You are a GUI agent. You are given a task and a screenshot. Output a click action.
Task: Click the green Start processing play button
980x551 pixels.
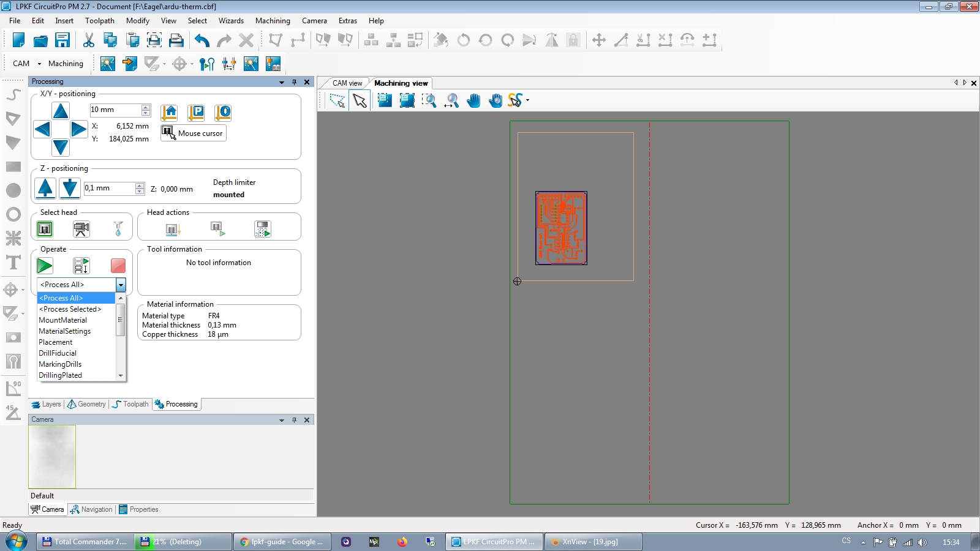tap(45, 266)
